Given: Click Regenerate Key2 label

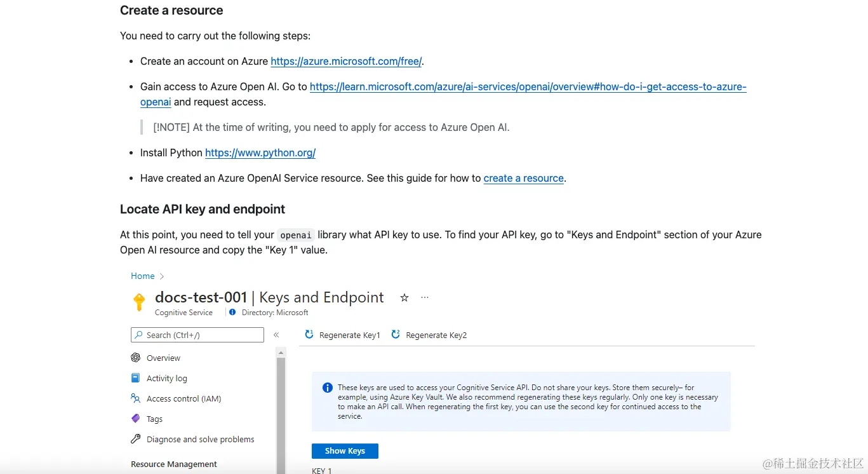Looking at the screenshot, I should point(436,335).
